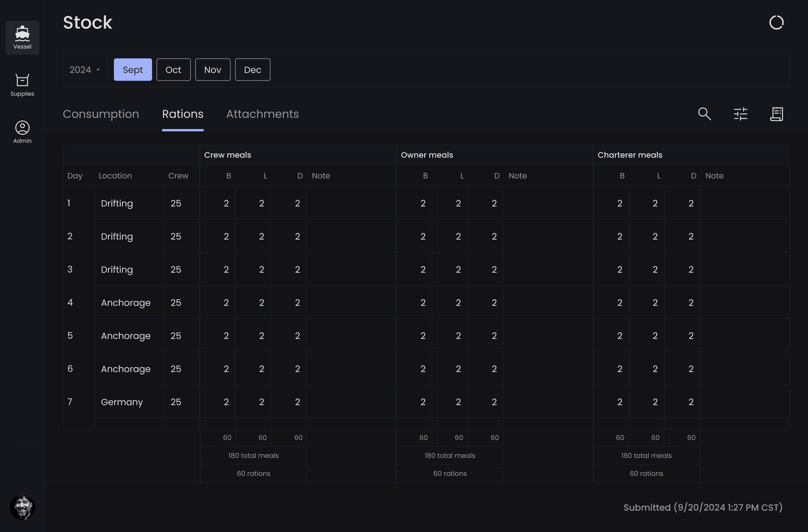Click charterer dinner value on day 2
Screen dimensions: 808x532
pyautogui.click(x=682, y=236)
